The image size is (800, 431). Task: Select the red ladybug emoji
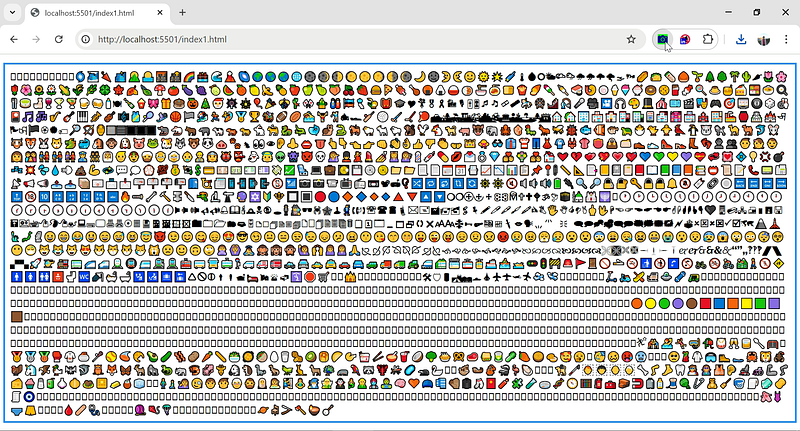(x=571, y=130)
